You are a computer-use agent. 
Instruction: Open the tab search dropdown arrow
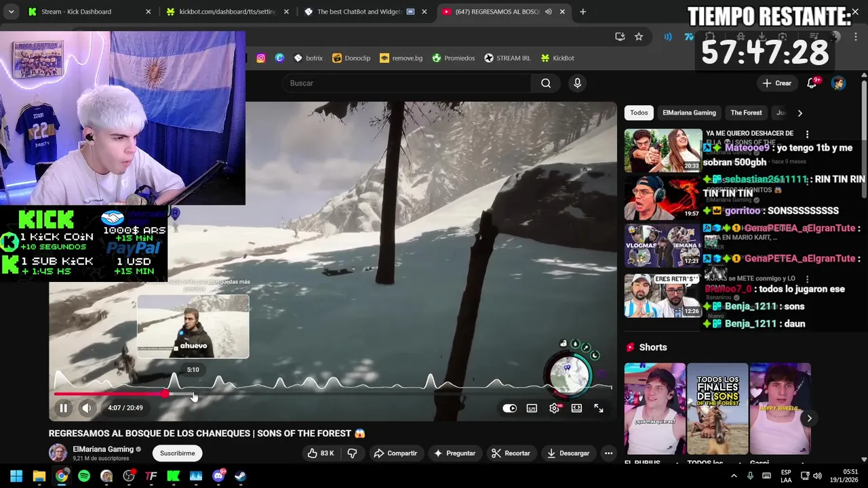point(11,12)
